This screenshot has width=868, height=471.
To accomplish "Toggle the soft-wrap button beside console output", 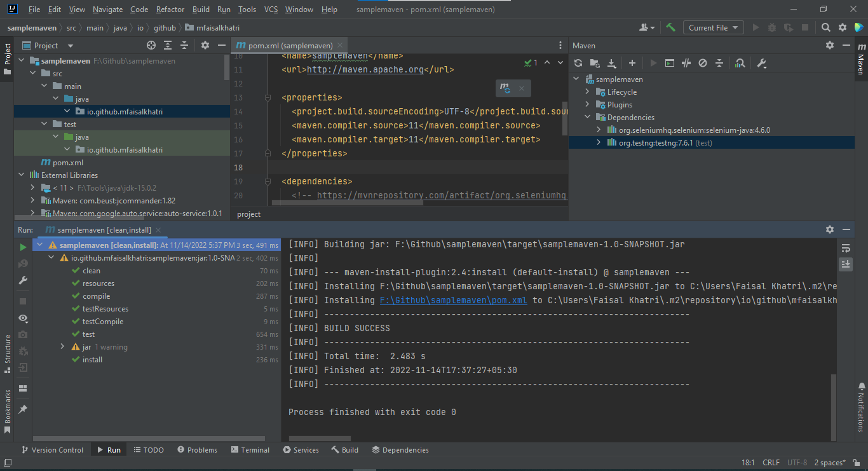I will (x=846, y=248).
